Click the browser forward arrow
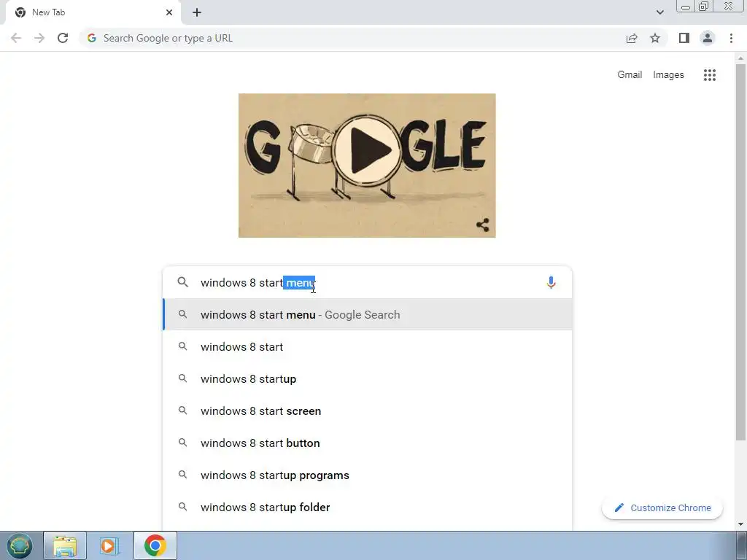The height and width of the screenshot is (560, 747). tap(39, 38)
